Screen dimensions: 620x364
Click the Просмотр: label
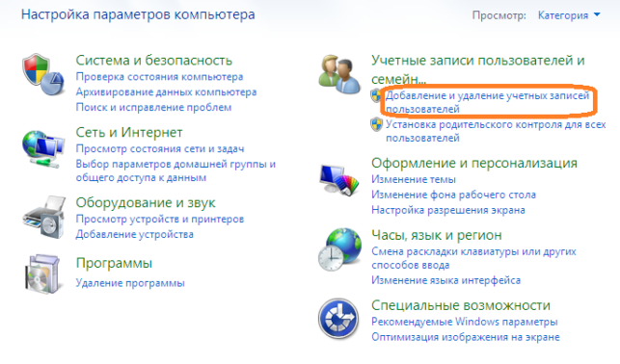(499, 15)
